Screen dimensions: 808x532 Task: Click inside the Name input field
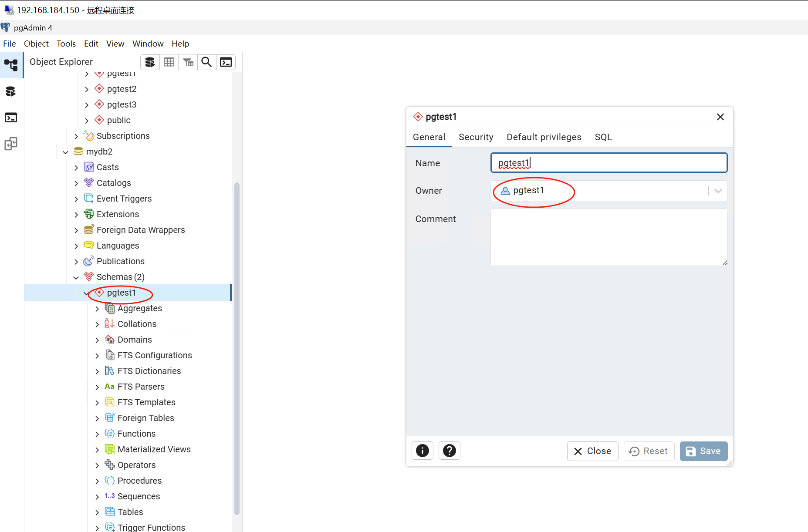[x=608, y=162]
